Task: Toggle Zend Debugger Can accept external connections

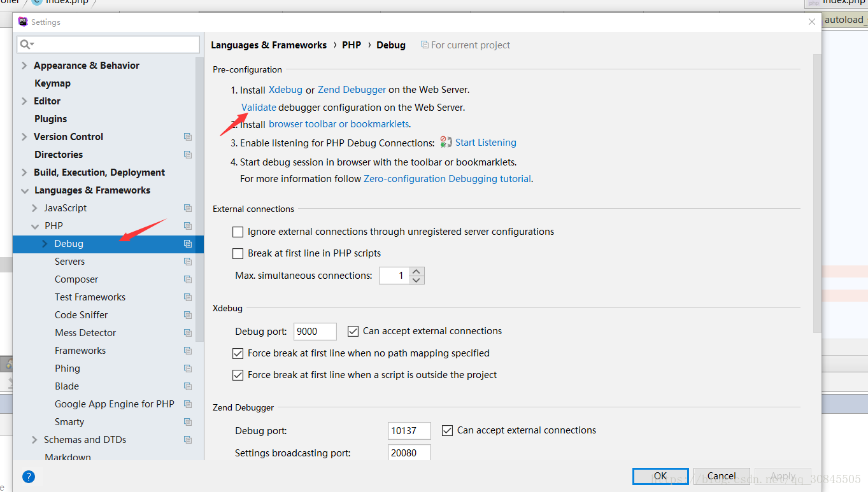Action: tap(447, 430)
